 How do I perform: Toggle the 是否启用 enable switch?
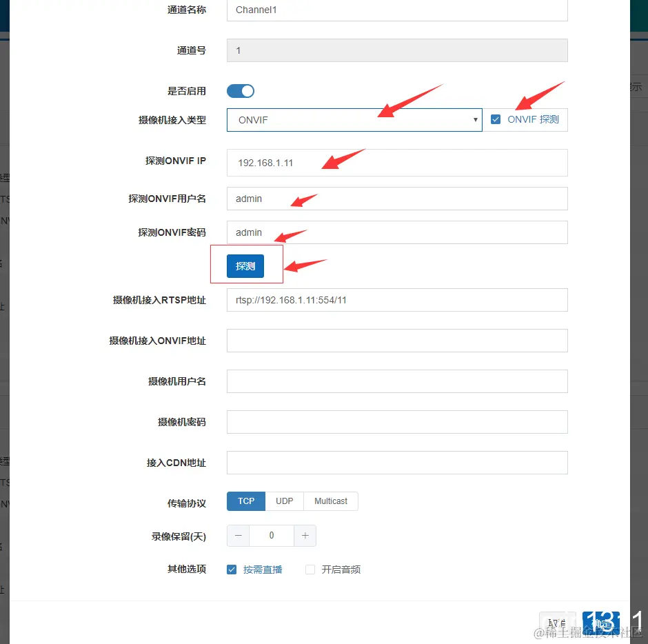tap(240, 90)
